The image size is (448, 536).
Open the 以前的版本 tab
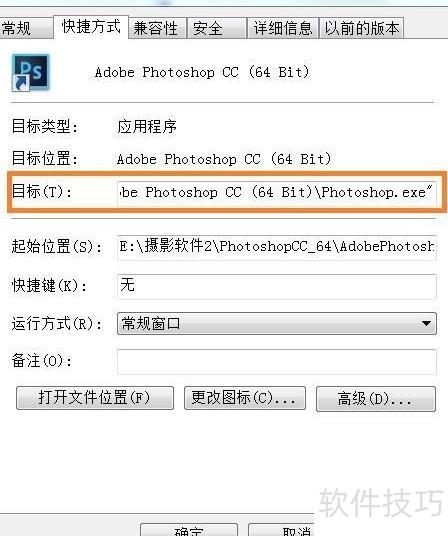[x=361, y=28]
